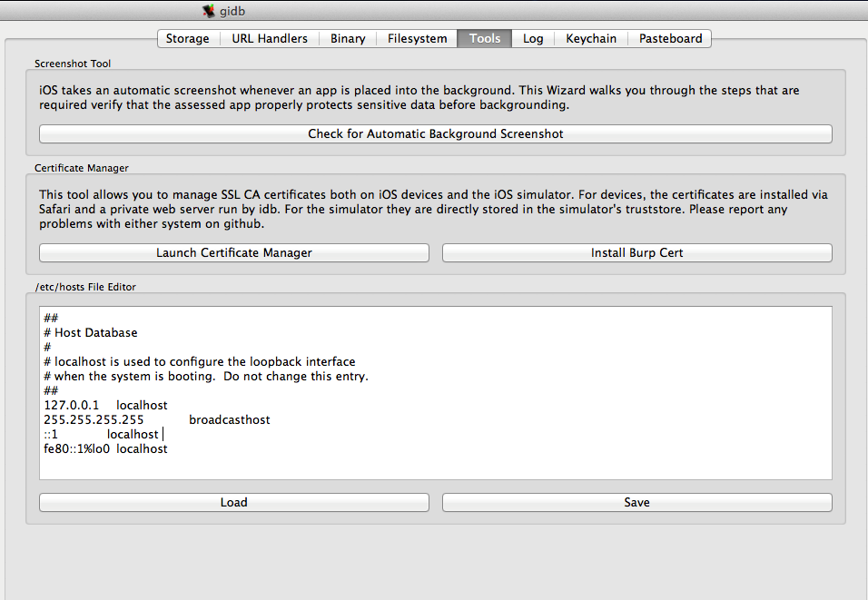The width and height of the screenshot is (868, 600).
Task: Click the 127.0.0.1 localhost entry
Action: point(105,406)
